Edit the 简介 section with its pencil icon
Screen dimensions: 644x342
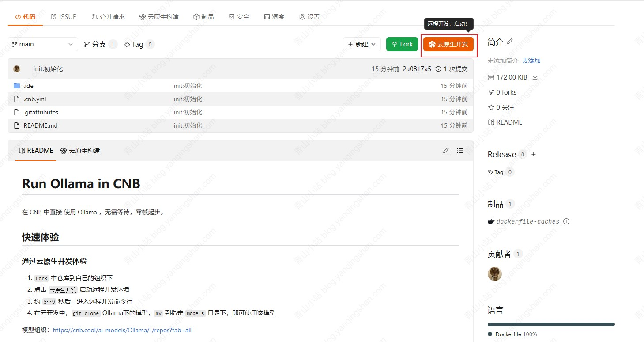click(510, 41)
